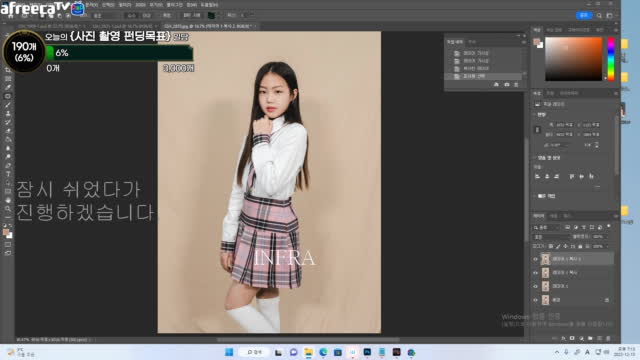Toggle lock image pixels brush icon
640x360 pixels.
pyautogui.click(x=558, y=246)
